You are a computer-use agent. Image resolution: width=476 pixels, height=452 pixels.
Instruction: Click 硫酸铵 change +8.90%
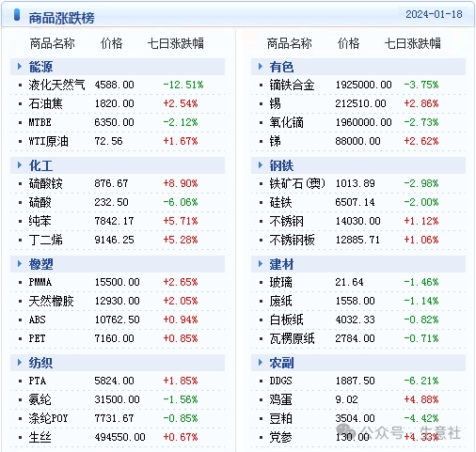181,183
